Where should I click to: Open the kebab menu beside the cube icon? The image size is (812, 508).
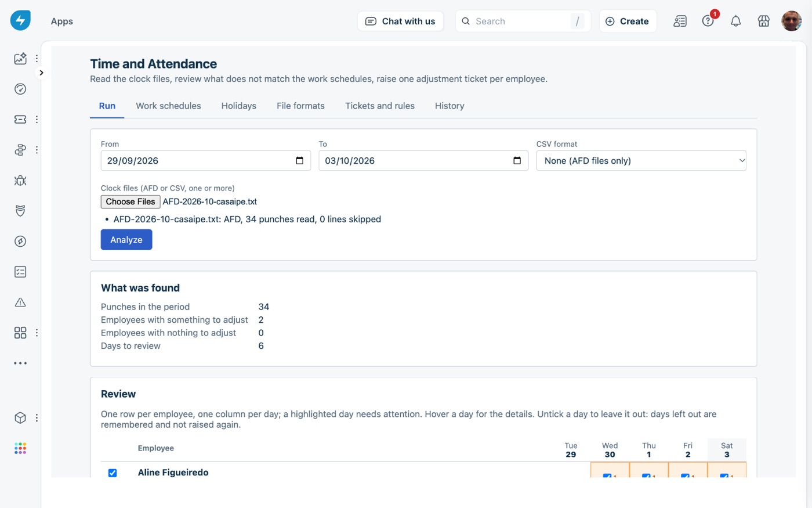[x=37, y=418]
